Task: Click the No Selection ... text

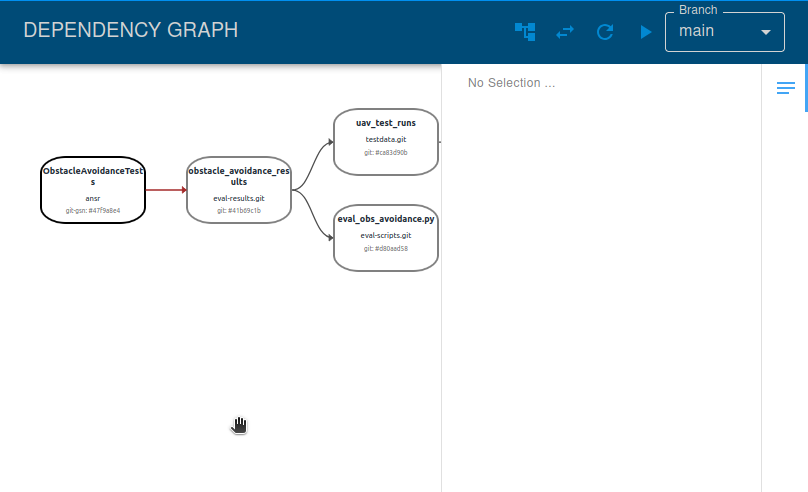Action: (512, 83)
